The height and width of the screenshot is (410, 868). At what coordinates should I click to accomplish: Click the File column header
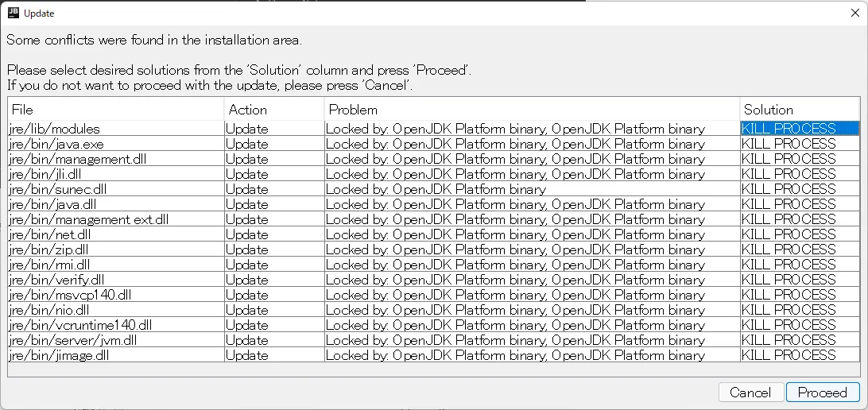tap(116, 110)
